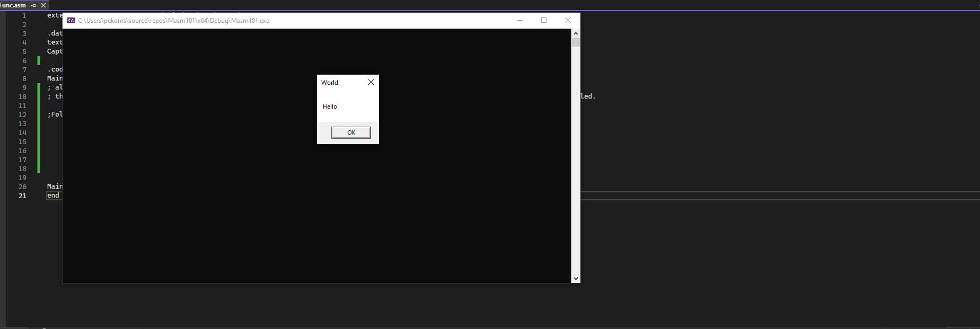Screen dimensions: 980x329
Task: Dismiss the World dialog with its X
Action: pos(370,82)
